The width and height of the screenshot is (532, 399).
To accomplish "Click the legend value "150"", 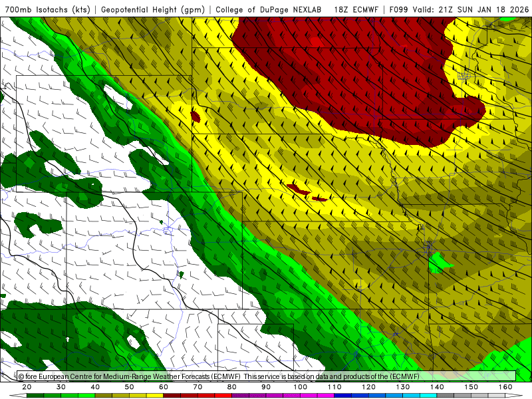I will 471,387.
